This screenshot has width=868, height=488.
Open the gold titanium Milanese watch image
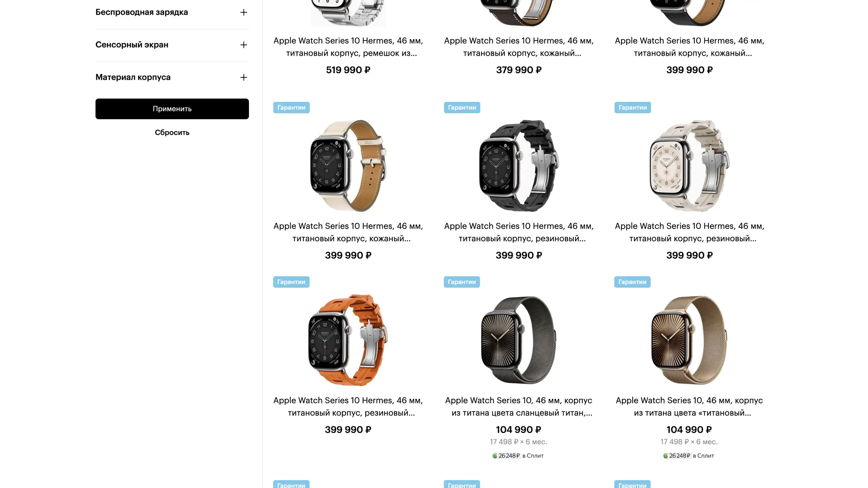689,340
